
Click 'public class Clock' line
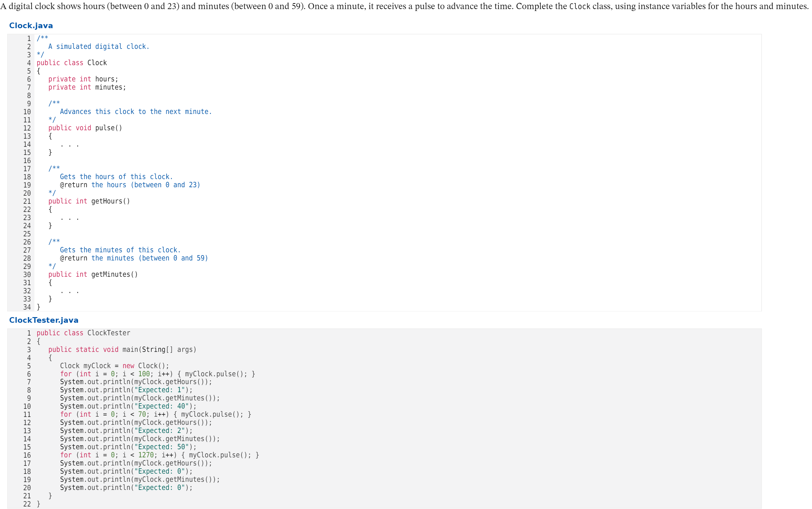(x=72, y=63)
